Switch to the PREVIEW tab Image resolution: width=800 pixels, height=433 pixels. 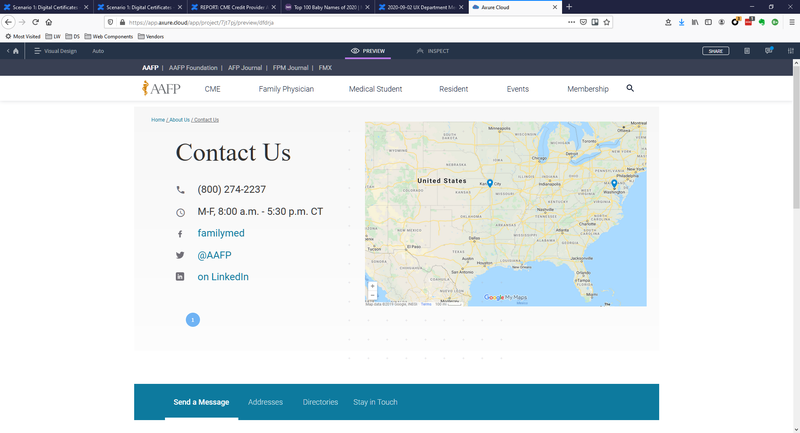tap(368, 51)
